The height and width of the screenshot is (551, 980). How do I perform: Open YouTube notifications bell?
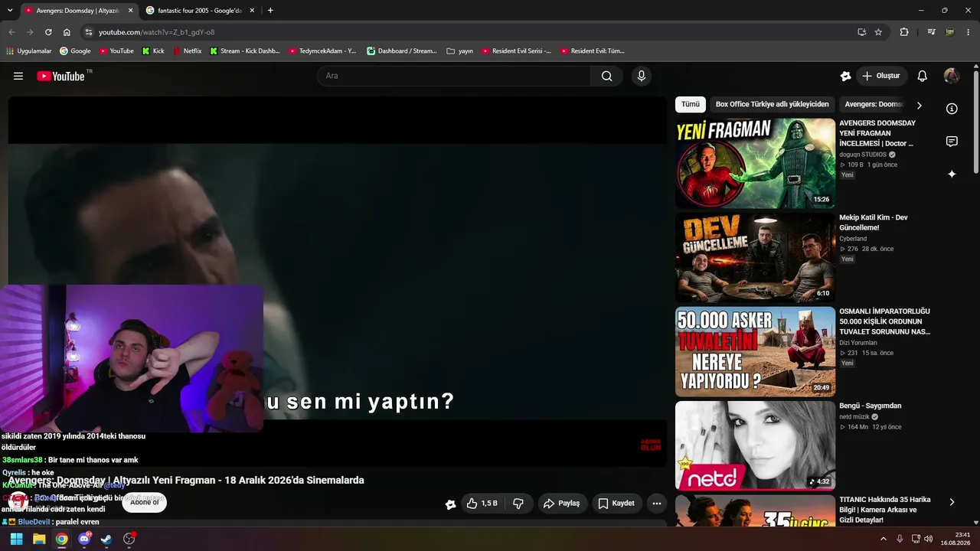[923, 76]
